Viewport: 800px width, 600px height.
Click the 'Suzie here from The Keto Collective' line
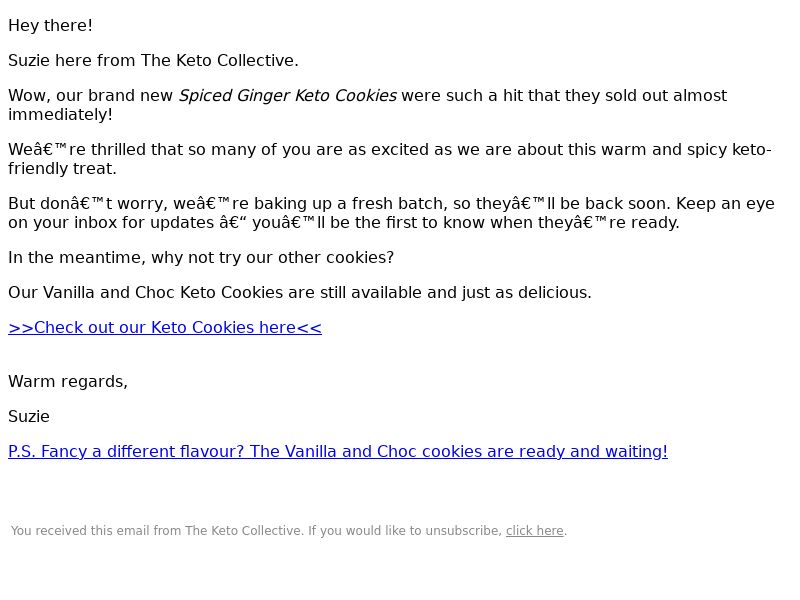tap(153, 61)
